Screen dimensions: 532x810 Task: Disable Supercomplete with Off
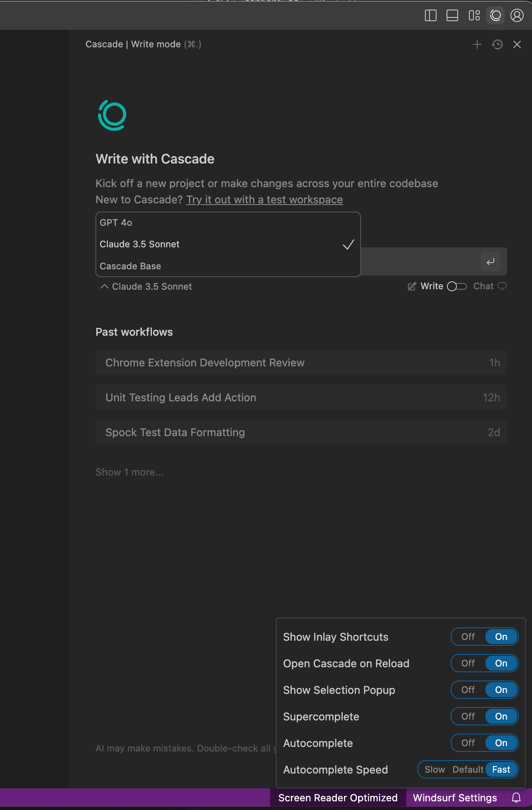468,716
